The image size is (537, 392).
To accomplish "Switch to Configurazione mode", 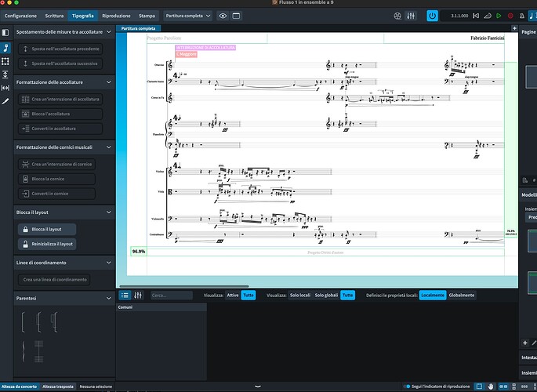I will (x=20, y=16).
